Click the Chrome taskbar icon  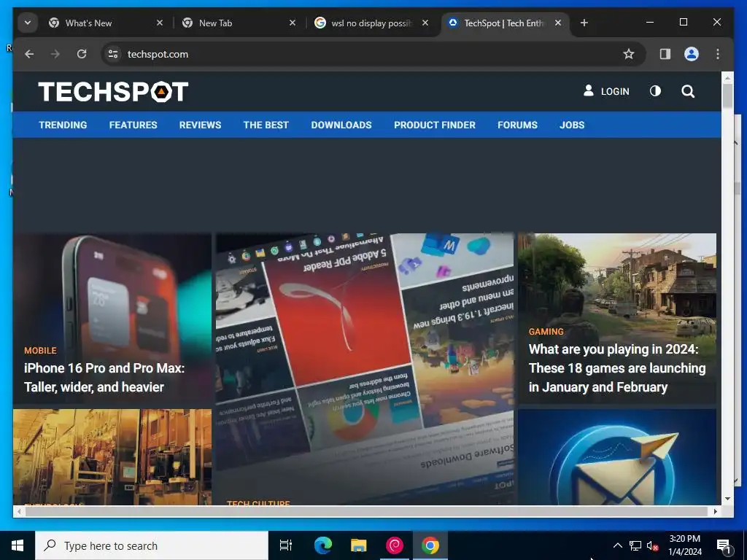pyautogui.click(x=430, y=545)
